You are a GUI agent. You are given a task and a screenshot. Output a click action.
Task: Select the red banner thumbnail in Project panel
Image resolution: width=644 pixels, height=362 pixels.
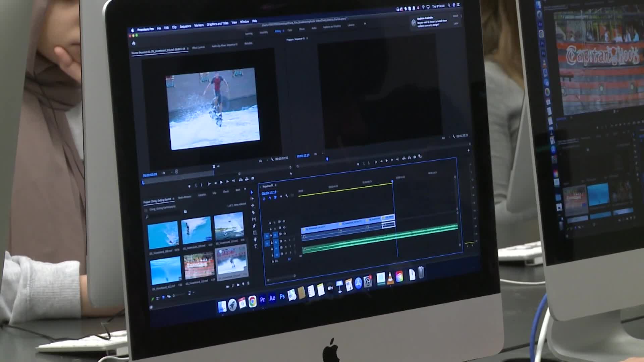[199, 266]
